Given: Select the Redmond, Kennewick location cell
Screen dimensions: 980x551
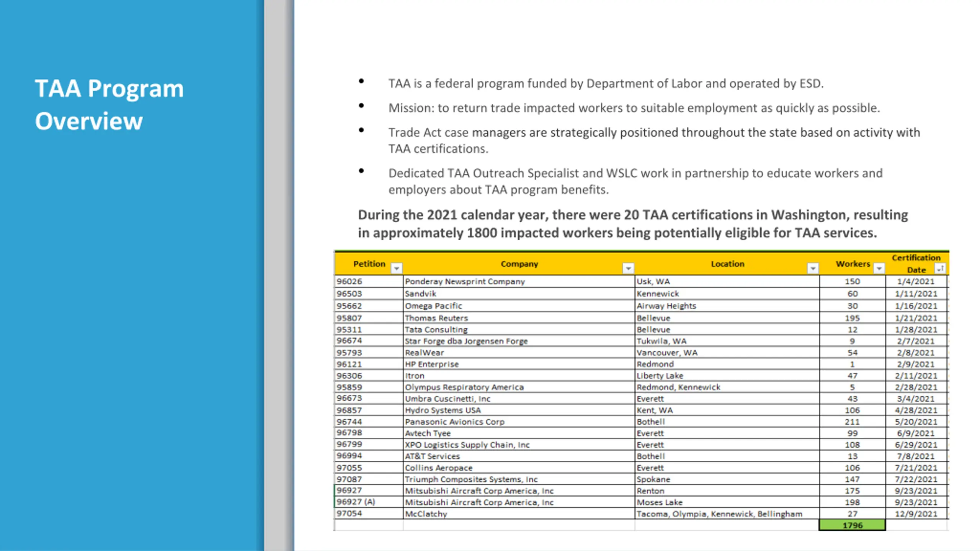Looking at the screenshot, I should click(727, 387).
